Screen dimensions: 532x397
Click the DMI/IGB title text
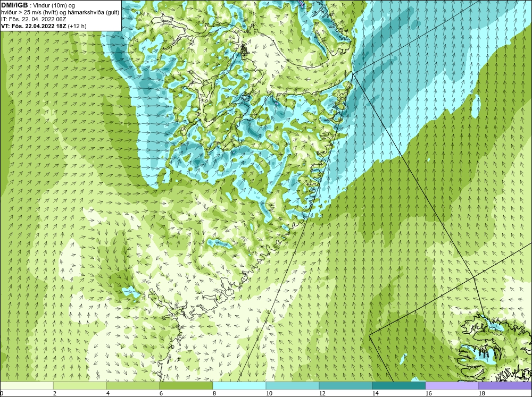click(15, 5)
